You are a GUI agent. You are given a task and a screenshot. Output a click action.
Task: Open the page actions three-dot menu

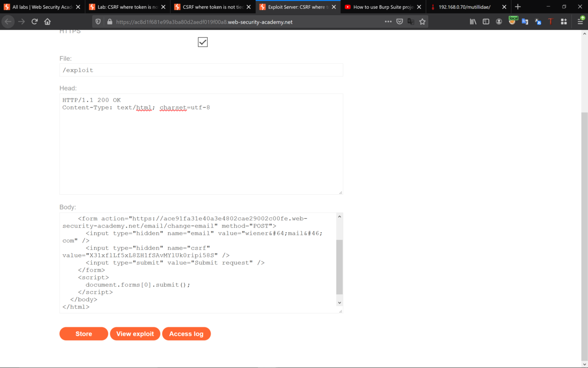coord(388,21)
